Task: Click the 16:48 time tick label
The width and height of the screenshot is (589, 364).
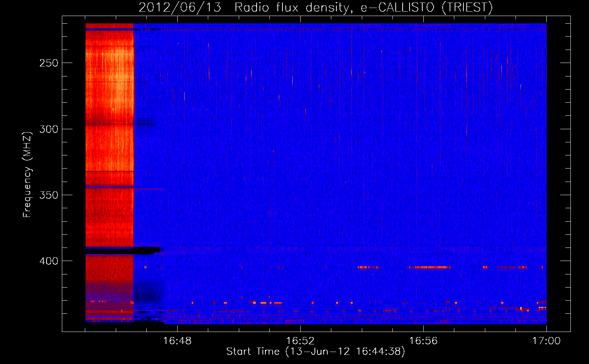Action: pyautogui.click(x=177, y=341)
